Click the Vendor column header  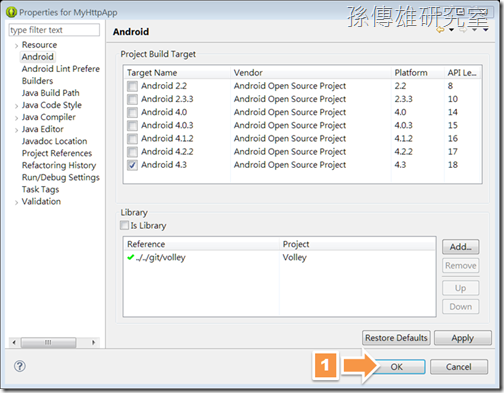click(310, 73)
